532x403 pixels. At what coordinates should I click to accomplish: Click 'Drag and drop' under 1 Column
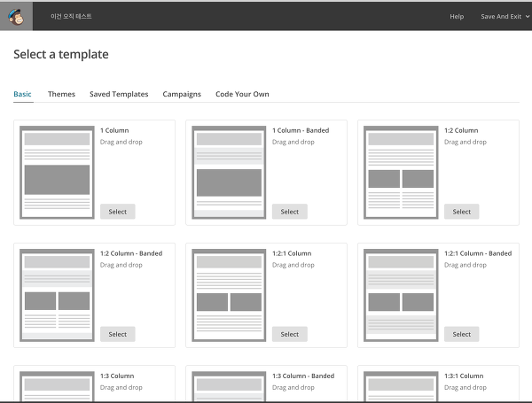click(x=121, y=142)
